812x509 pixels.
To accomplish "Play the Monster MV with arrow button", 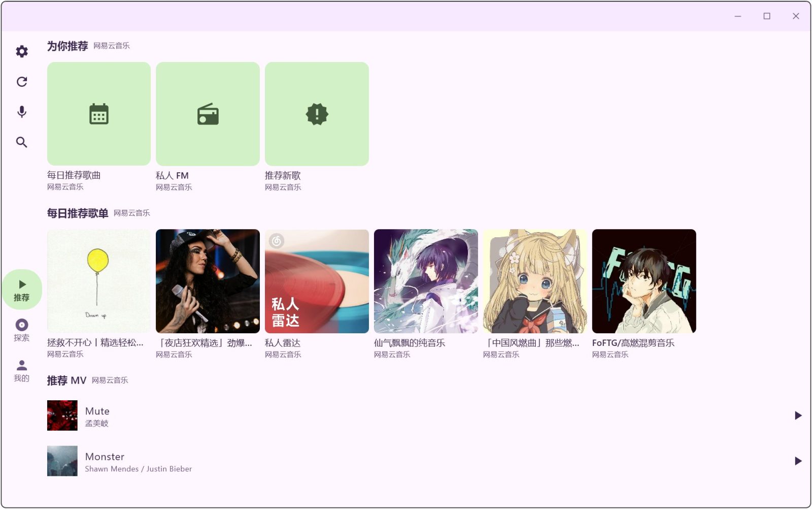I will pos(798,461).
